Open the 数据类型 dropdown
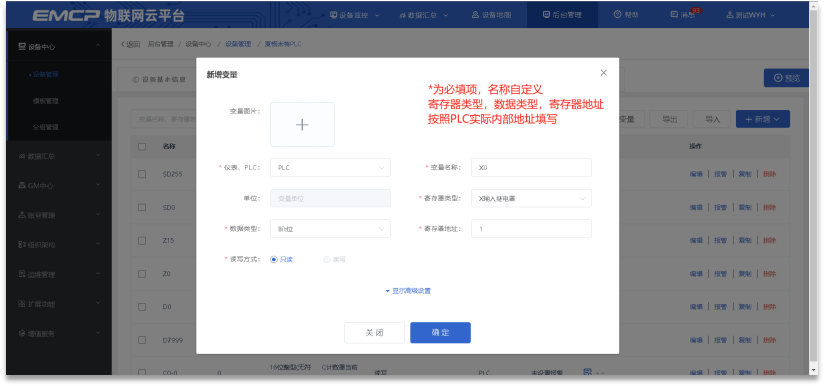This screenshot has height=386, width=824. click(x=331, y=229)
